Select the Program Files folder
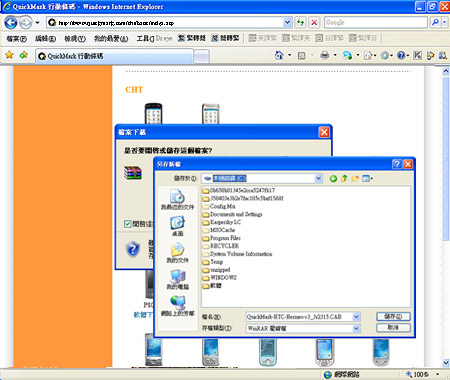The image size is (450, 380). coord(221,238)
